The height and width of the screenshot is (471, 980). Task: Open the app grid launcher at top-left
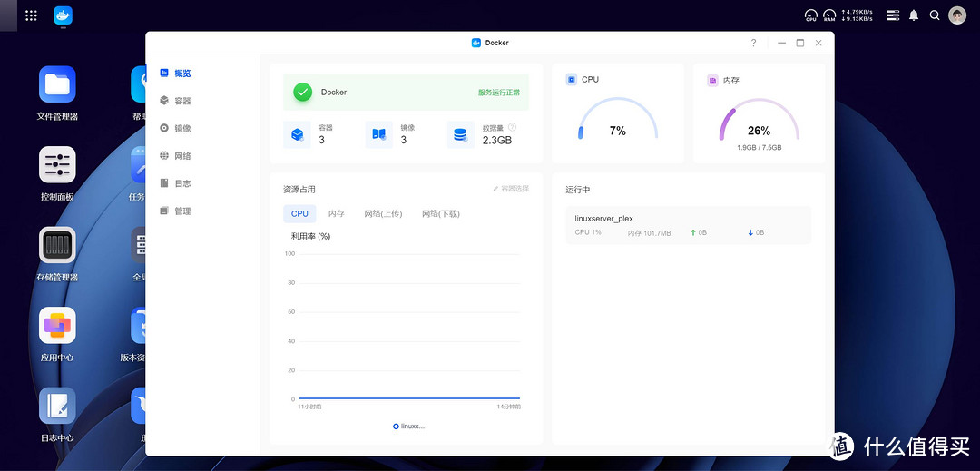[31, 15]
